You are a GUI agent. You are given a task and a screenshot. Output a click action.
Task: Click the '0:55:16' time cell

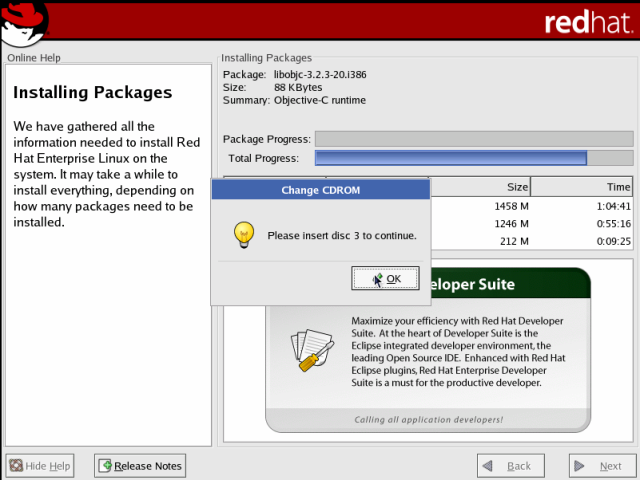(x=613, y=224)
